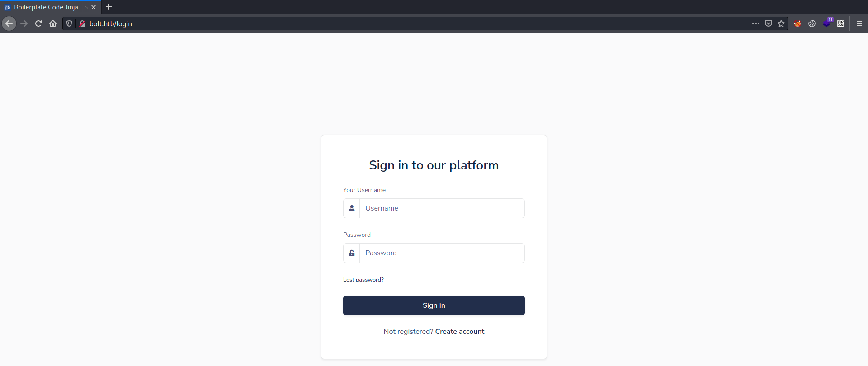Open the purple Wappalyzer extension icon
Screen dimensions: 868x366
pyautogui.click(x=827, y=23)
